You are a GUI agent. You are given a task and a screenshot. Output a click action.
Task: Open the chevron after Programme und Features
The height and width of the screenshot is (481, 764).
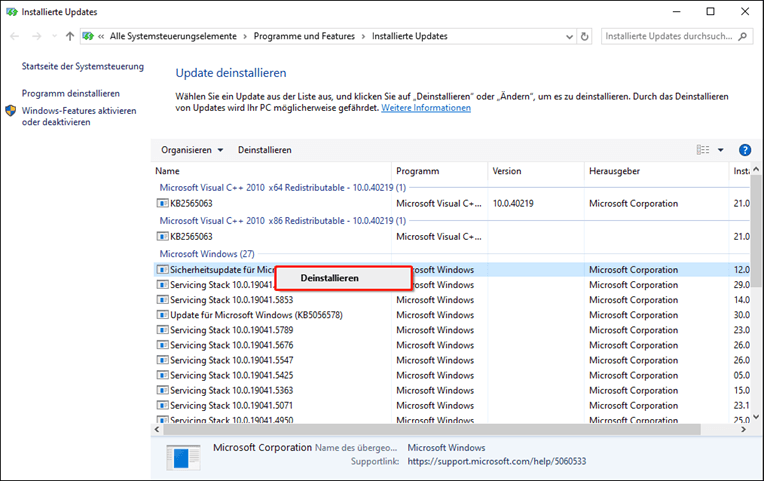(363, 37)
